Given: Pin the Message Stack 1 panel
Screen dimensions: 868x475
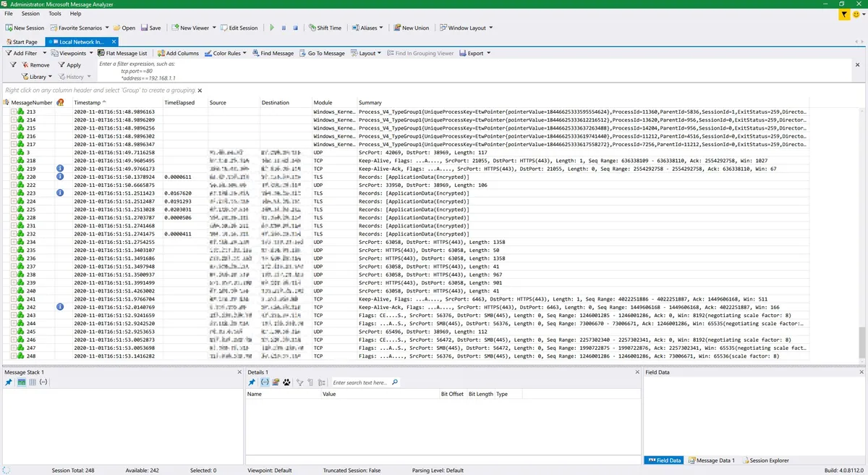Looking at the screenshot, I should click(x=9, y=382).
